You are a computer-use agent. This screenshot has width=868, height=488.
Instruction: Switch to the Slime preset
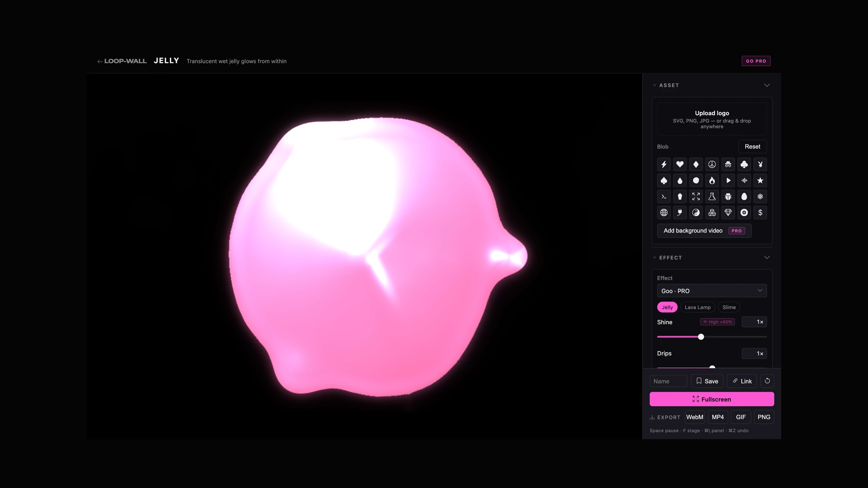tap(729, 307)
